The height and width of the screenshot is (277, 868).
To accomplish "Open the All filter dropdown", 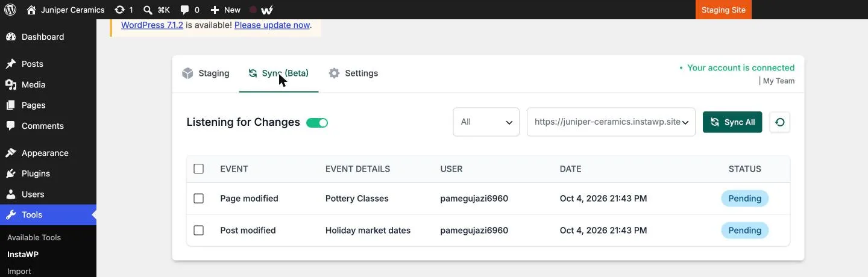I will pyautogui.click(x=486, y=122).
